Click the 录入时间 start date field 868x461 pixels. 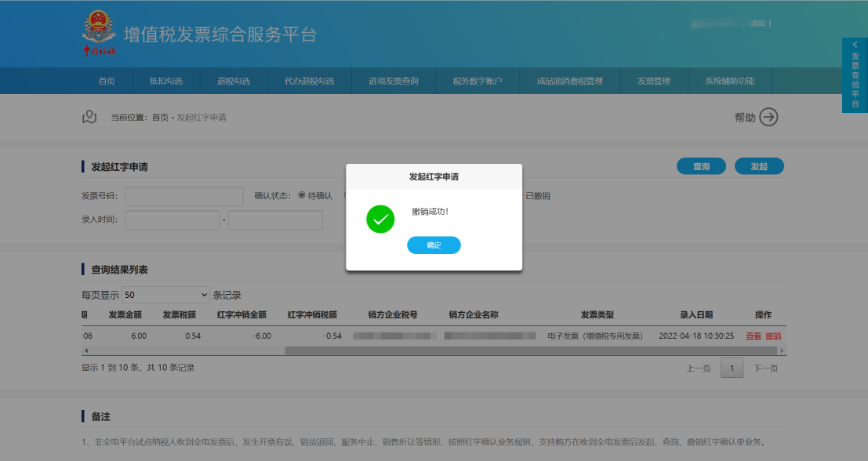[x=173, y=220]
